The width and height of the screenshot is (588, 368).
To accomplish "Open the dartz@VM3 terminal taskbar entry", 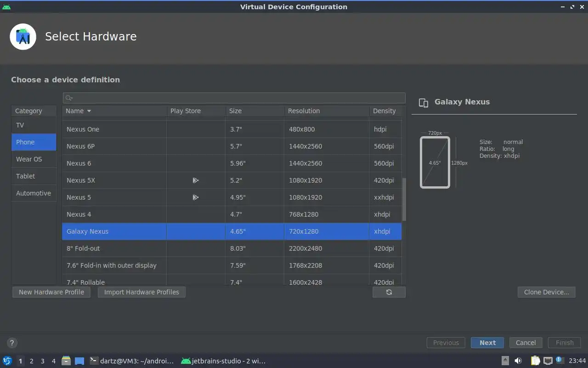I will tap(132, 361).
